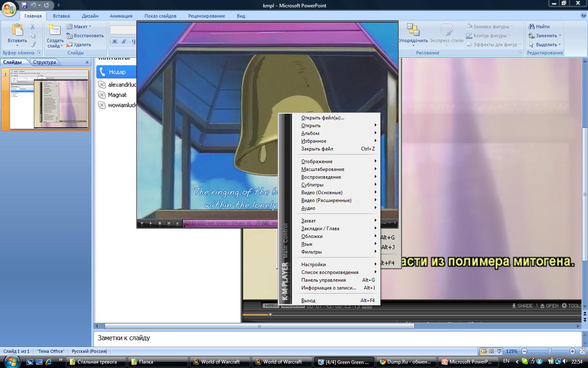Choose Открыть файл(ы)... in context menu
The height and width of the screenshot is (368, 588).
pos(337,118)
